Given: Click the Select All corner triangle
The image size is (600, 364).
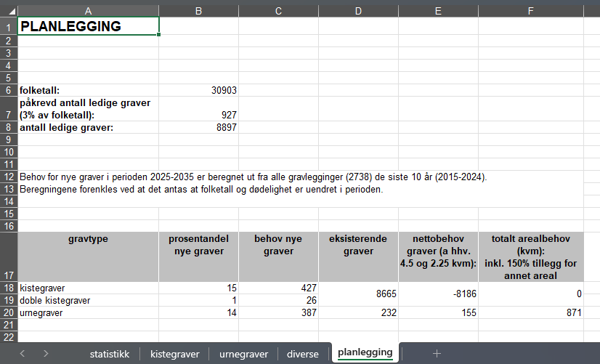Looking at the screenshot, I should point(8,10).
